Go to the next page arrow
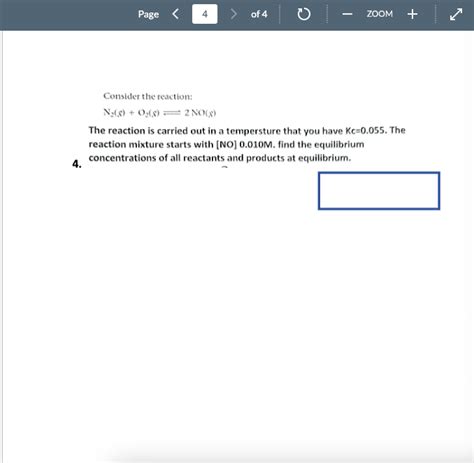 (234, 14)
